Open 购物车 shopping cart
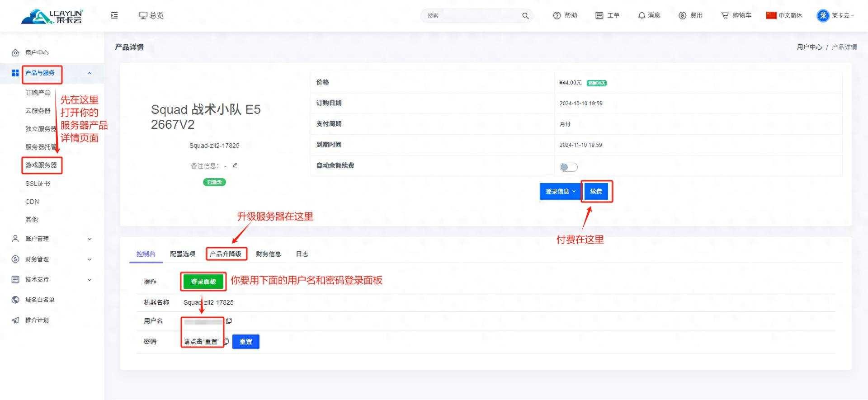The width and height of the screenshot is (868, 400). click(x=725, y=15)
